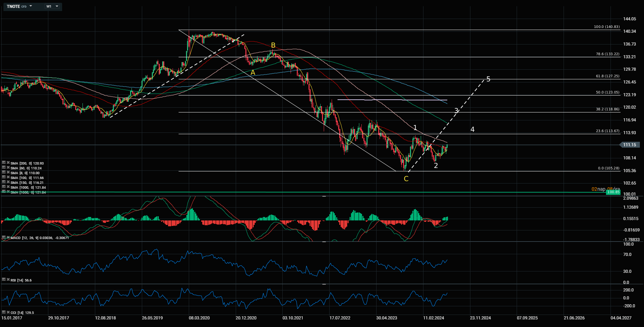Select the white wave label 5
Screen dimensions: 644x327
click(x=488, y=79)
